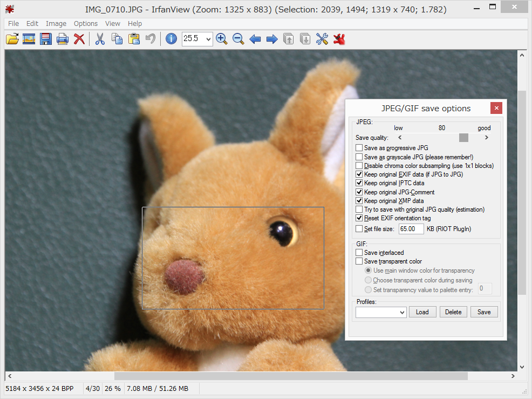Open the Slideshow toolbar icon
The height and width of the screenshot is (399, 532).
pos(29,39)
